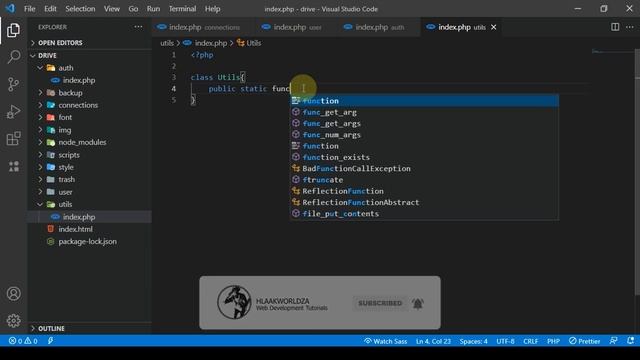Image resolution: width=640 pixels, height=360 pixels.
Task: Expand the img folder
Action: (64, 130)
